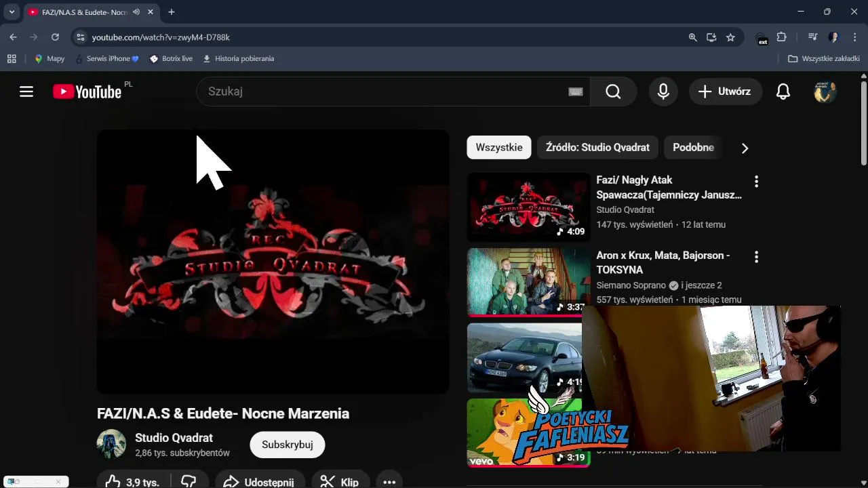Click the Subskrybuj button
868x488 pixels.
tap(288, 445)
